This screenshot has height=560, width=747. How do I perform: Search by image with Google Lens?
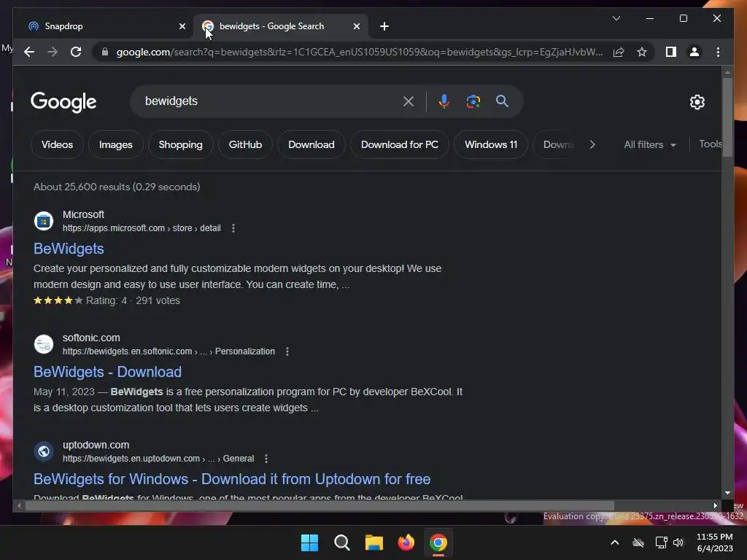click(473, 101)
